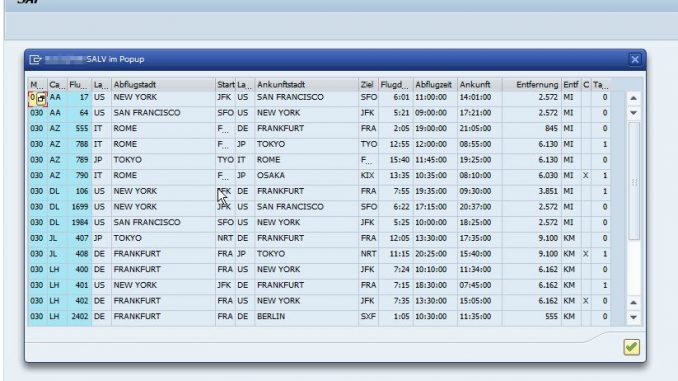Select the X flag in flight 408 row
The height and width of the screenshot is (381, 678).
click(x=586, y=254)
